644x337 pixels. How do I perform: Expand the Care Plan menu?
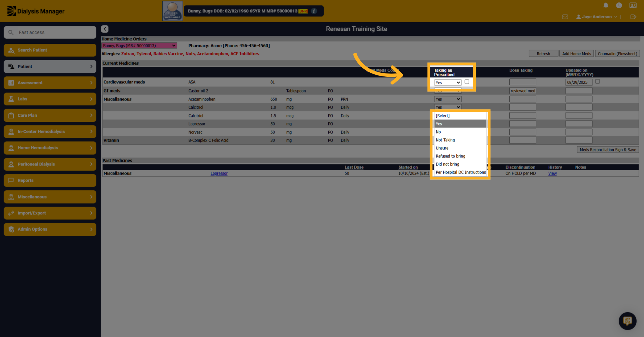point(50,115)
